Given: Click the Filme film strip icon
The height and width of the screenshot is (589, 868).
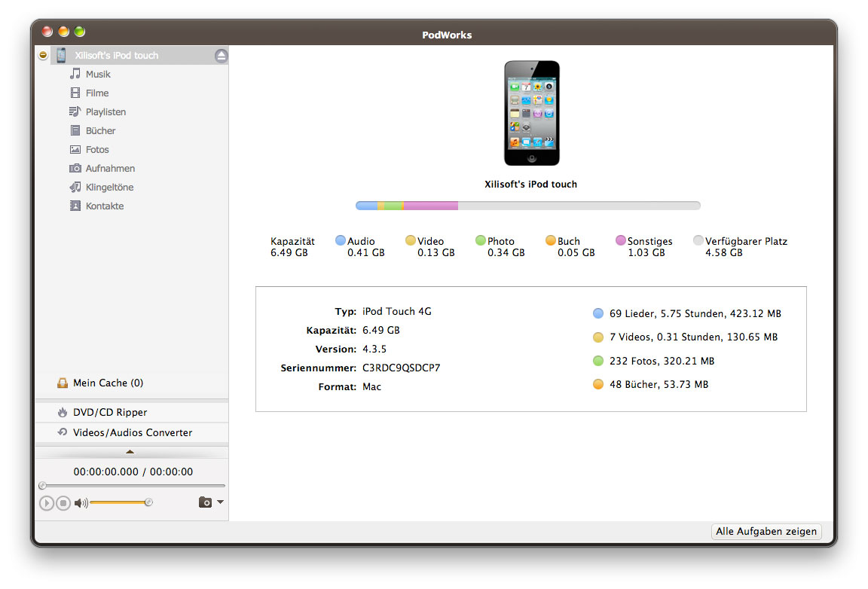Looking at the screenshot, I should pyautogui.click(x=75, y=93).
